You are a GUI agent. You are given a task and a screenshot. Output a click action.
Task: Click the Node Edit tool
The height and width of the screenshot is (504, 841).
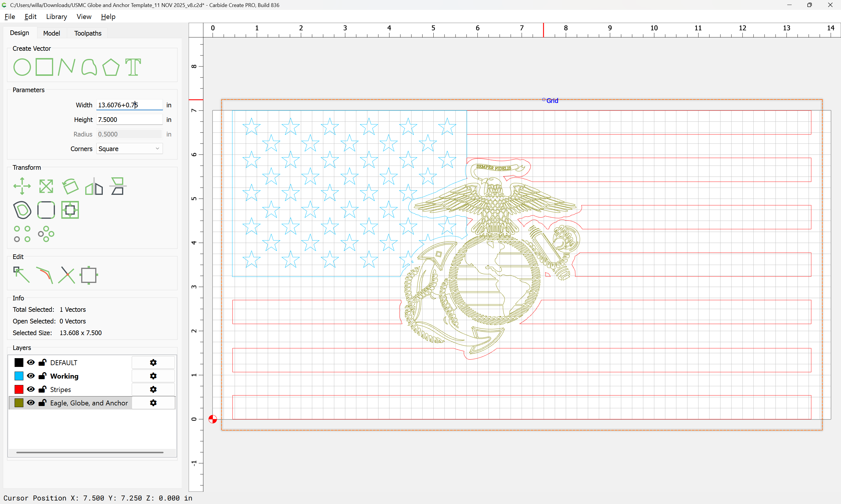tap(21, 275)
